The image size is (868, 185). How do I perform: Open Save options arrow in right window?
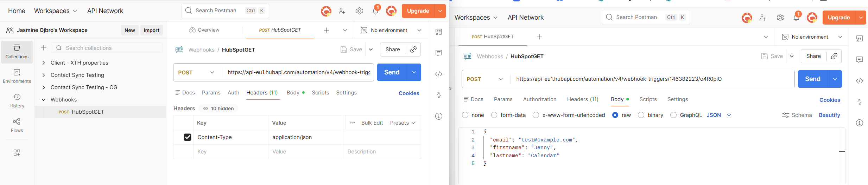point(792,56)
